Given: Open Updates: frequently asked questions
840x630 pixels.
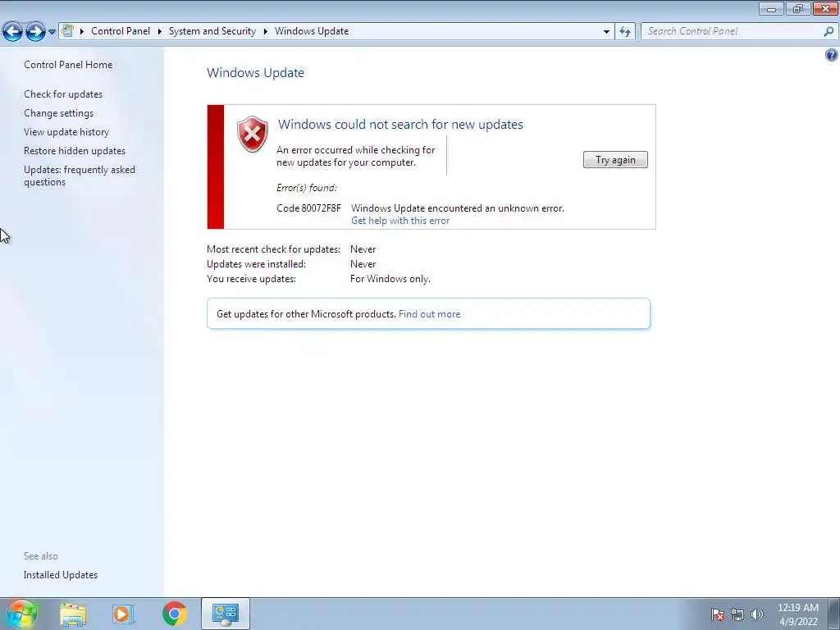Looking at the screenshot, I should point(80,176).
